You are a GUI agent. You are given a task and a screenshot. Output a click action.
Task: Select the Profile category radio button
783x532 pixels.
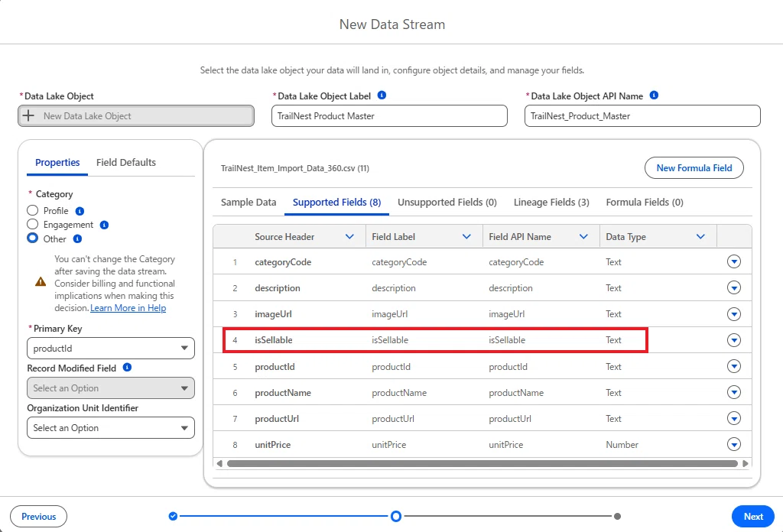click(32, 211)
